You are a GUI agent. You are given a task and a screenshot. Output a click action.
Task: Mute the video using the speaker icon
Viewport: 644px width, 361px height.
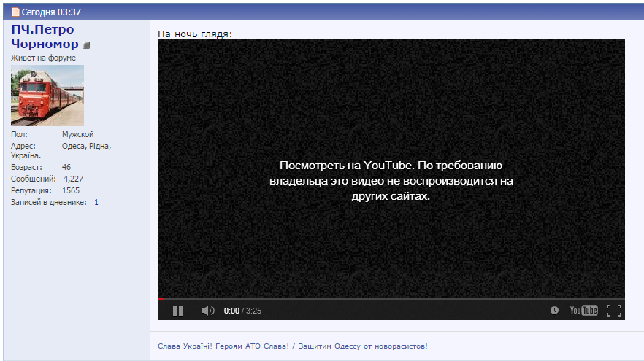(208, 311)
